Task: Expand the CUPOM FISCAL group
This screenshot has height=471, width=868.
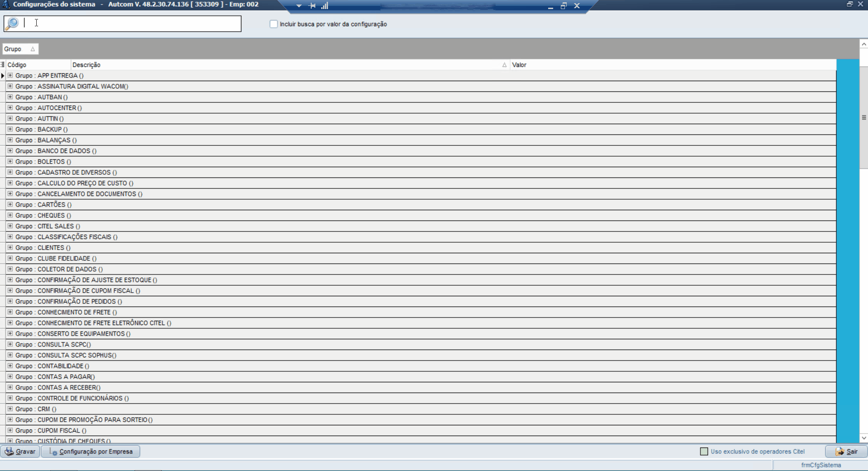Action: click(10, 431)
